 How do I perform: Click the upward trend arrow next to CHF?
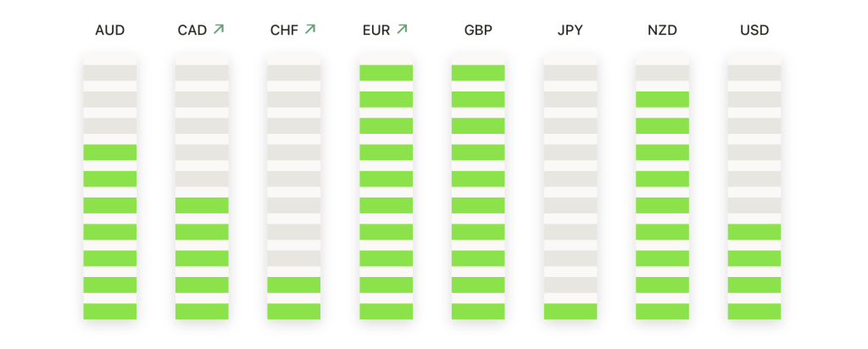pos(310,29)
